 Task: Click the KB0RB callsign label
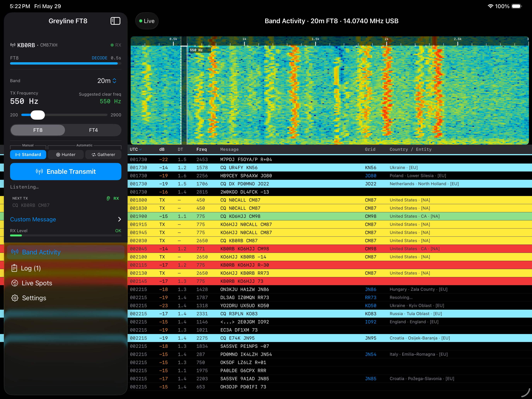click(x=26, y=45)
